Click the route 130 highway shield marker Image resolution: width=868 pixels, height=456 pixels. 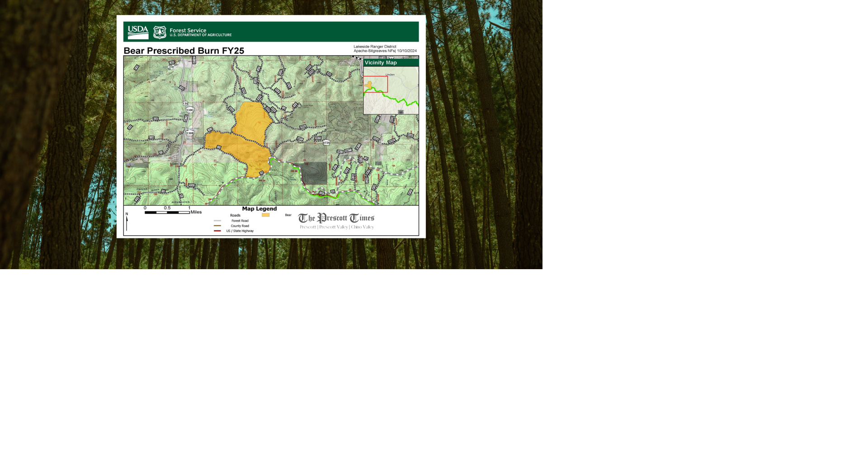click(x=185, y=104)
